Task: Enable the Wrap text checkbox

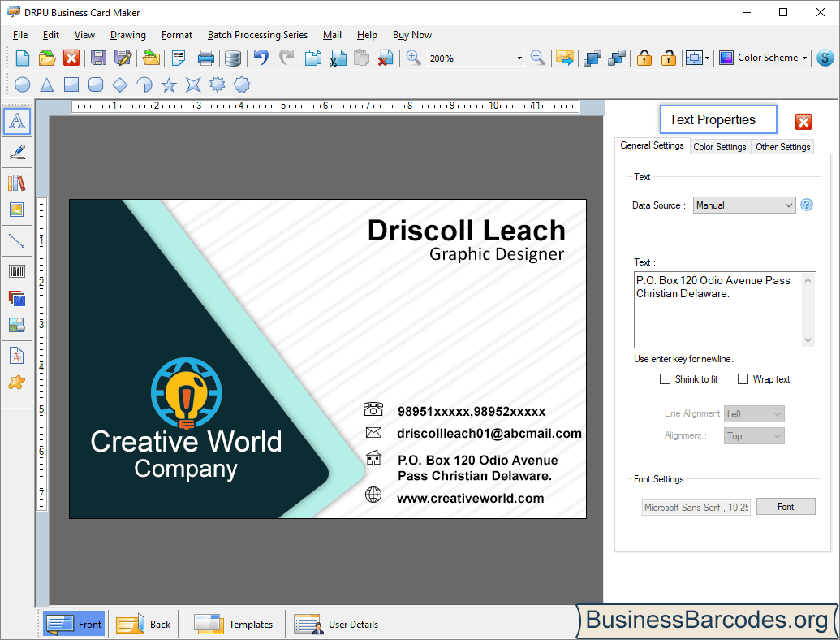Action: point(743,379)
